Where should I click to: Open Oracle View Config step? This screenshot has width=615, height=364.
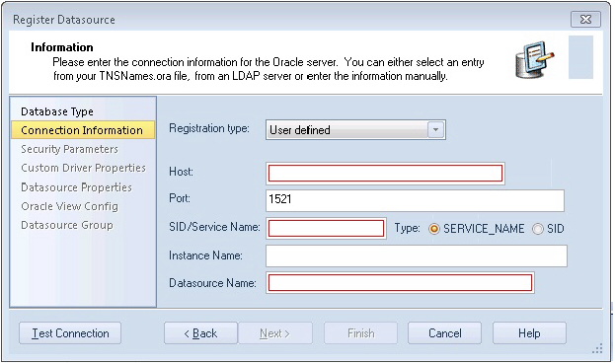[69, 206]
